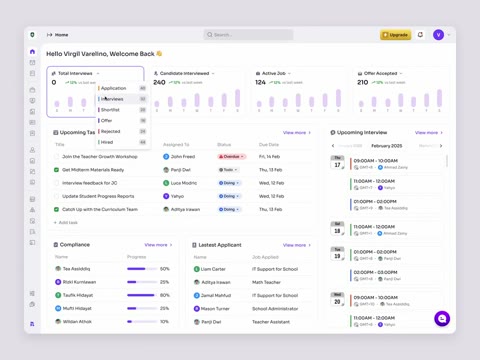Go to next month in interview calendar

441,146
